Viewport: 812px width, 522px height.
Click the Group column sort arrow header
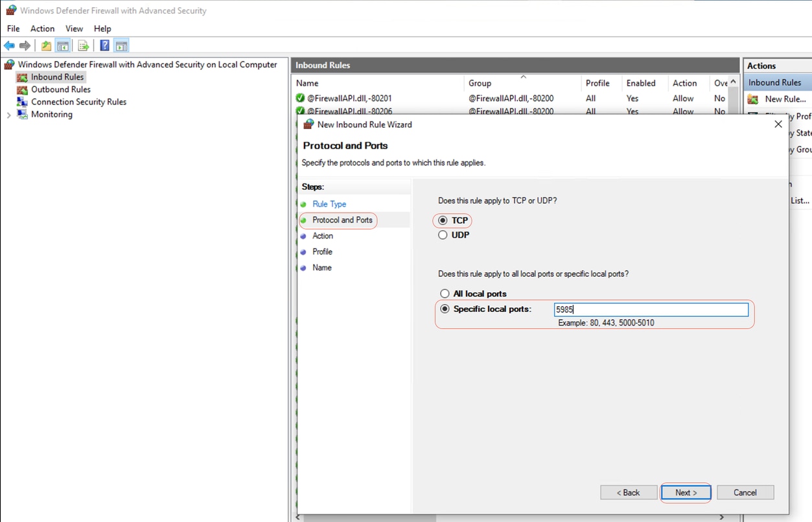pos(523,77)
